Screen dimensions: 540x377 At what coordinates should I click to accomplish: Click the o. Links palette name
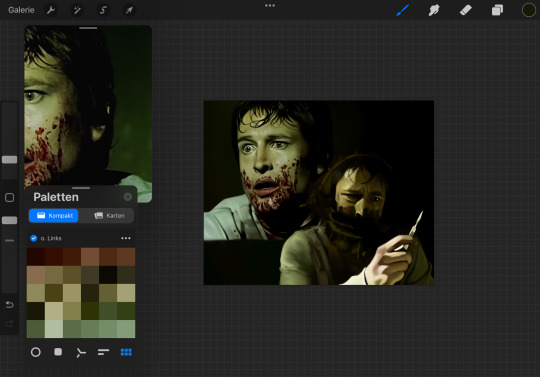(51, 238)
